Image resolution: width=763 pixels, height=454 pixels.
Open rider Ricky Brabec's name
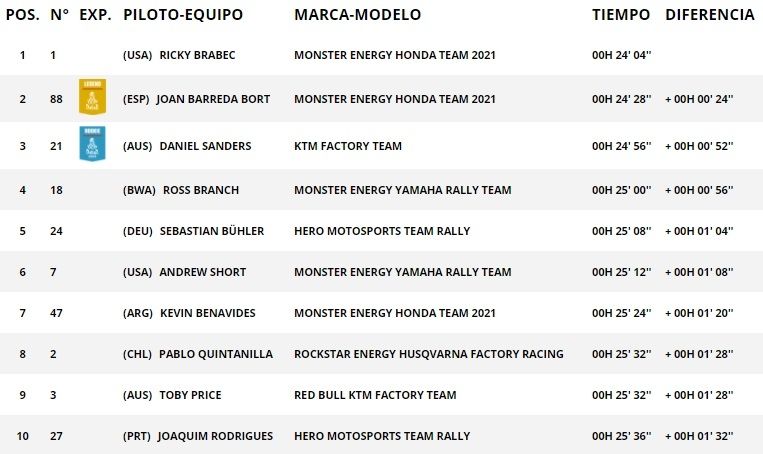pyautogui.click(x=197, y=55)
